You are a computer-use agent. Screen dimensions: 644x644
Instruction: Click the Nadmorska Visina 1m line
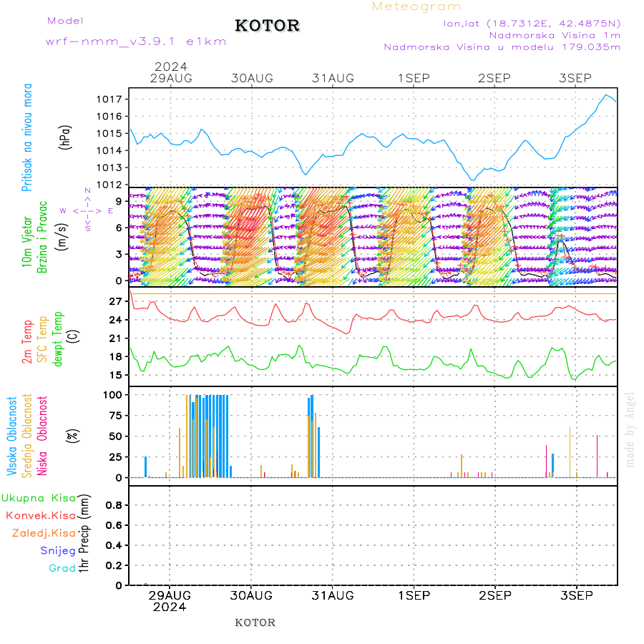pyautogui.click(x=555, y=35)
